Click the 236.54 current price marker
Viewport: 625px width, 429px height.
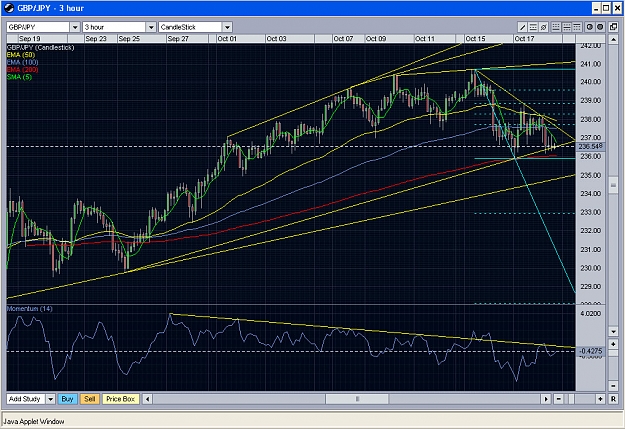point(590,147)
